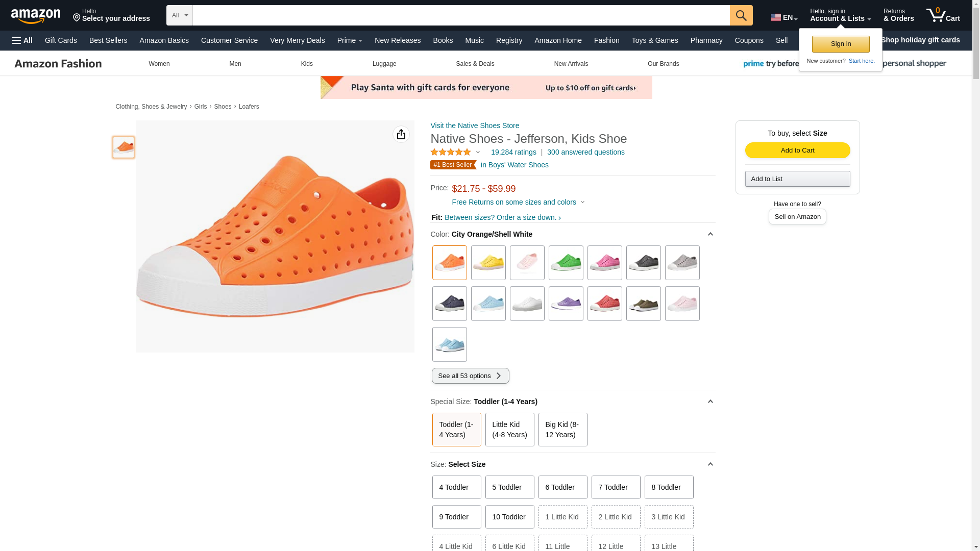Open the Kids fashion tab
Viewport: 980px width, 551px height.
coord(306,64)
